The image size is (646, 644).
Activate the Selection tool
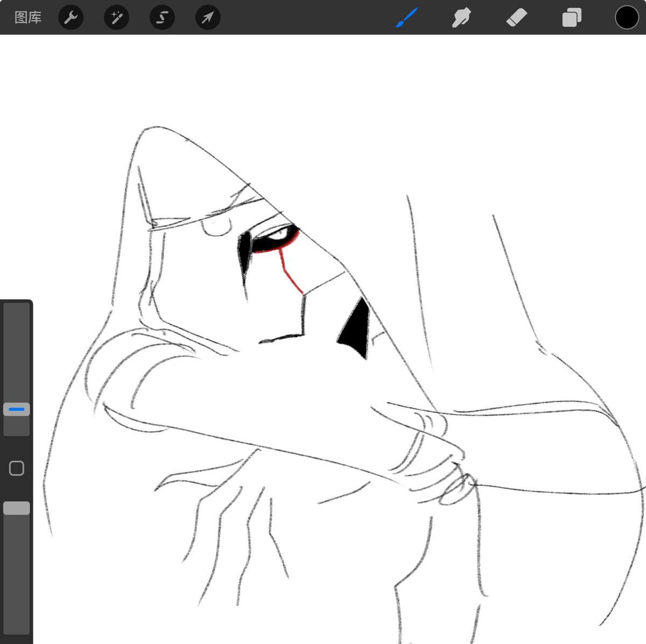point(162,18)
